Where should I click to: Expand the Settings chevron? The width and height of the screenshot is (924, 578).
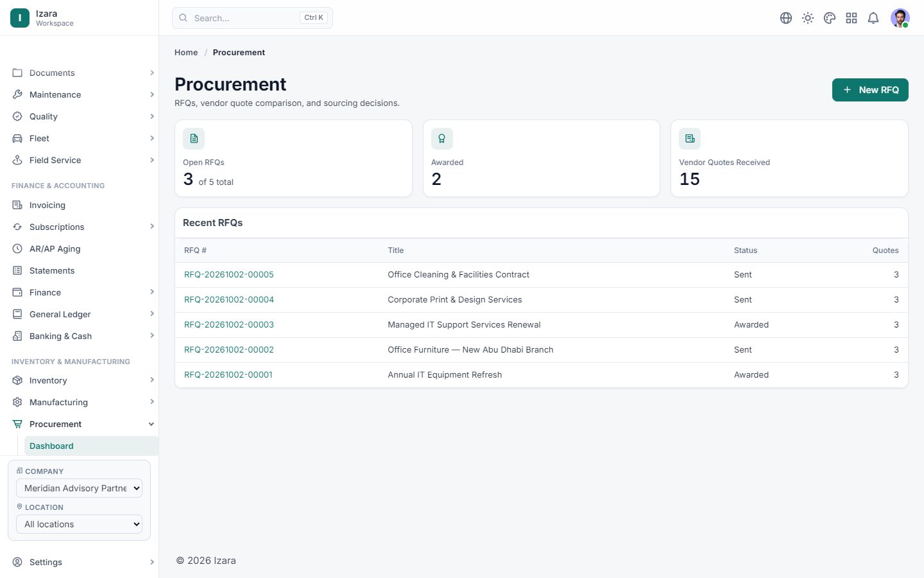(152, 562)
